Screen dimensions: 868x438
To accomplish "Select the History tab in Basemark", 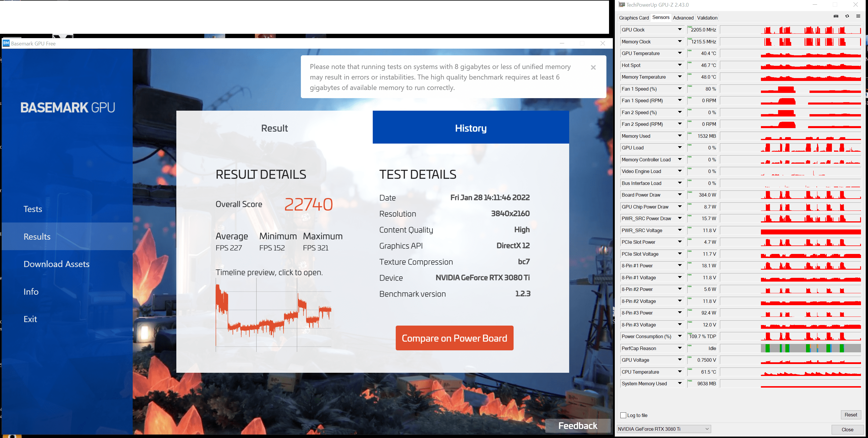I will tap(471, 128).
